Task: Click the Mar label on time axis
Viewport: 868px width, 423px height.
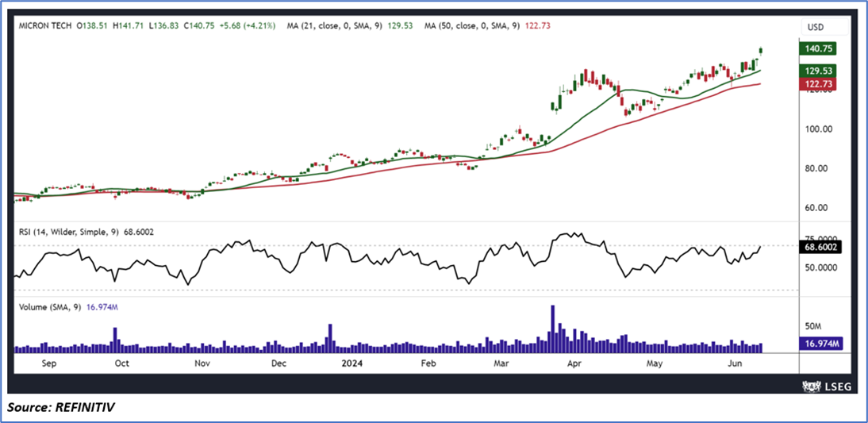Action: coord(501,363)
